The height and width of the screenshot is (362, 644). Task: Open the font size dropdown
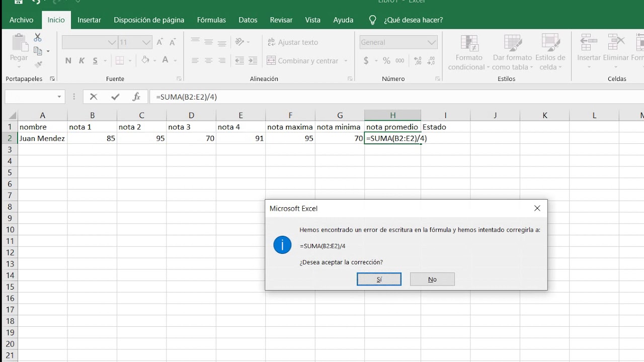pyautogui.click(x=146, y=43)
